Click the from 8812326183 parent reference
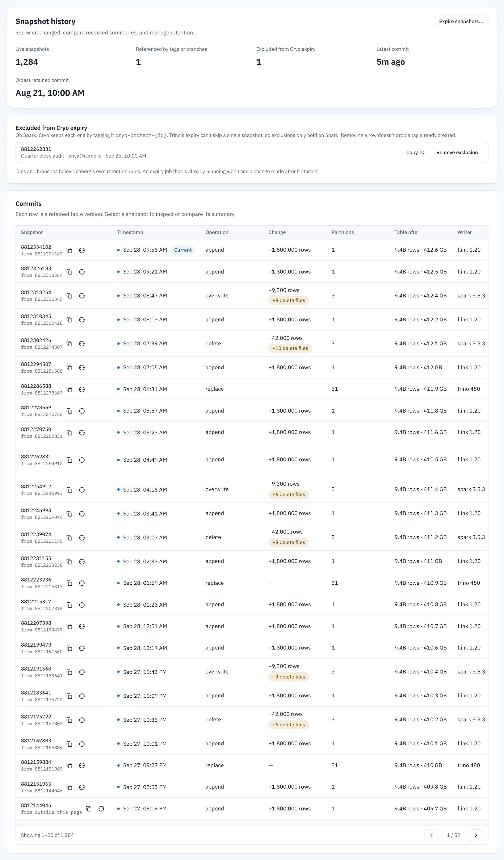Screen dimensions: 504x860 (x=42, y=254)
